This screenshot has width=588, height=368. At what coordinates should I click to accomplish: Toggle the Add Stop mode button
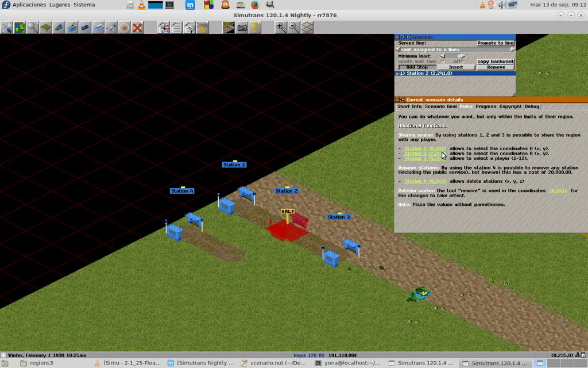coord(417,67)
